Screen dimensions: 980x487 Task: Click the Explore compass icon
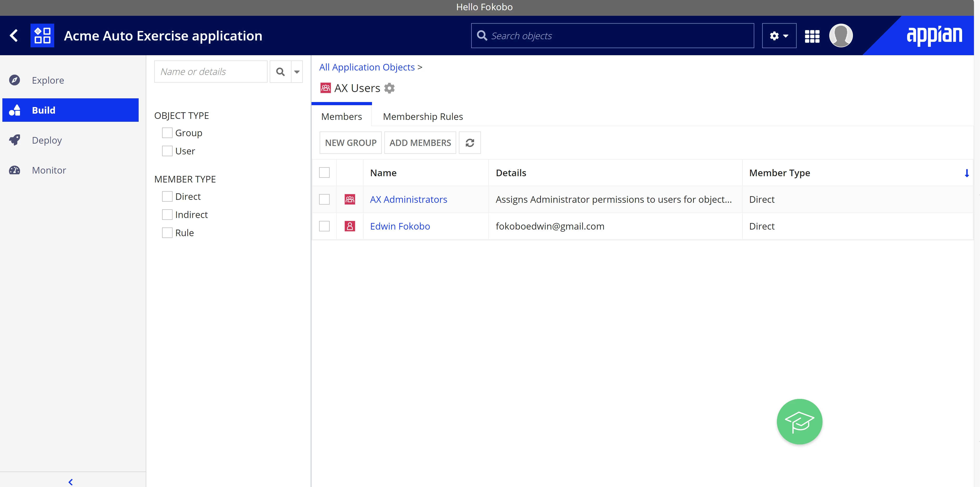point(14,80)
